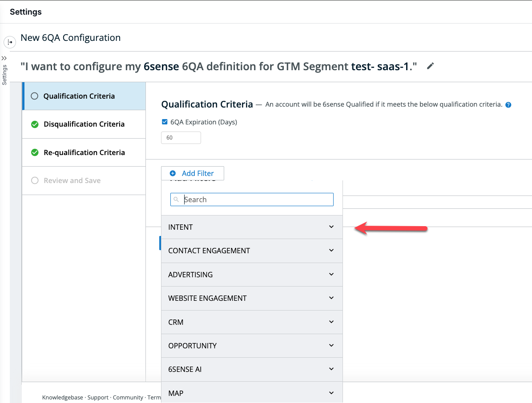The height and width of the screenshot is (403, 532).
Task: Expand the Settings side panel double-chevron
Action: (4, 58)
